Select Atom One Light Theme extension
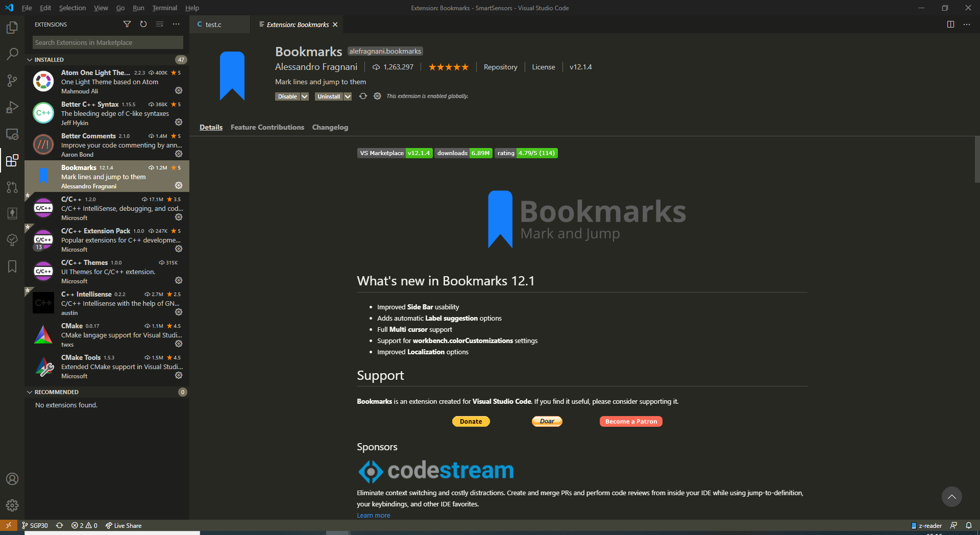Viewport: 980px width, 535px height. coord(107,82)
